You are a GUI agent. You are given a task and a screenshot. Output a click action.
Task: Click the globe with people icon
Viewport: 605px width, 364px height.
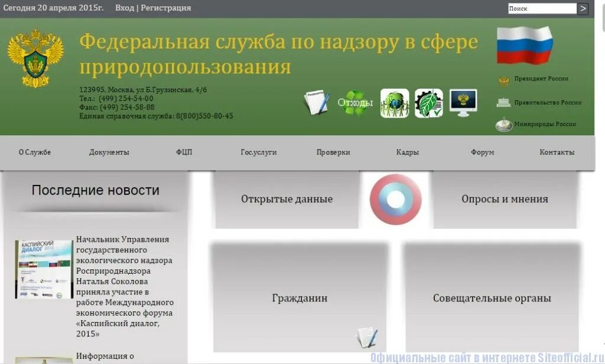click(394, 103)
